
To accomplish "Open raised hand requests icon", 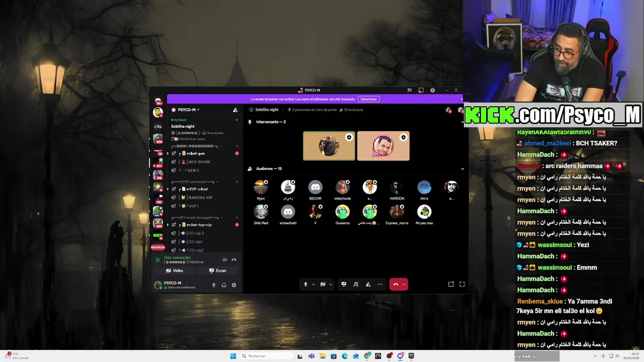I will pos(448,110).
